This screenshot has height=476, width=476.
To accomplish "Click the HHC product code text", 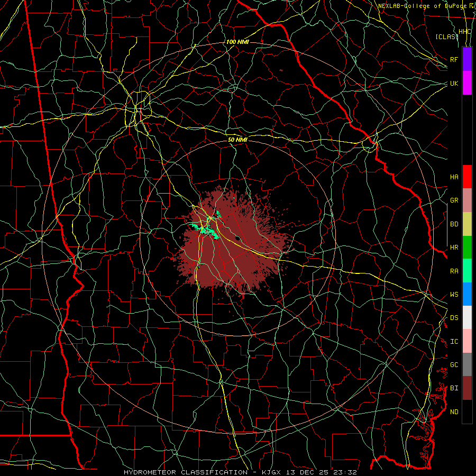I will pos(465,32).
